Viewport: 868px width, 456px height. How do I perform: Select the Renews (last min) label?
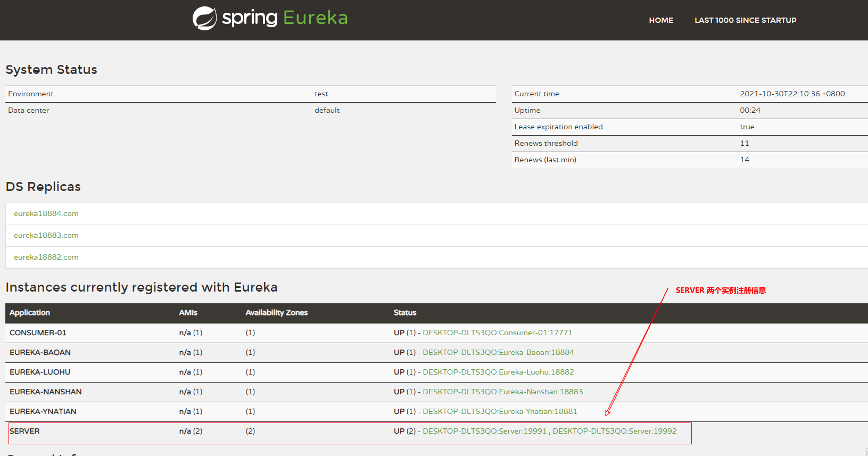coord(545,160)
